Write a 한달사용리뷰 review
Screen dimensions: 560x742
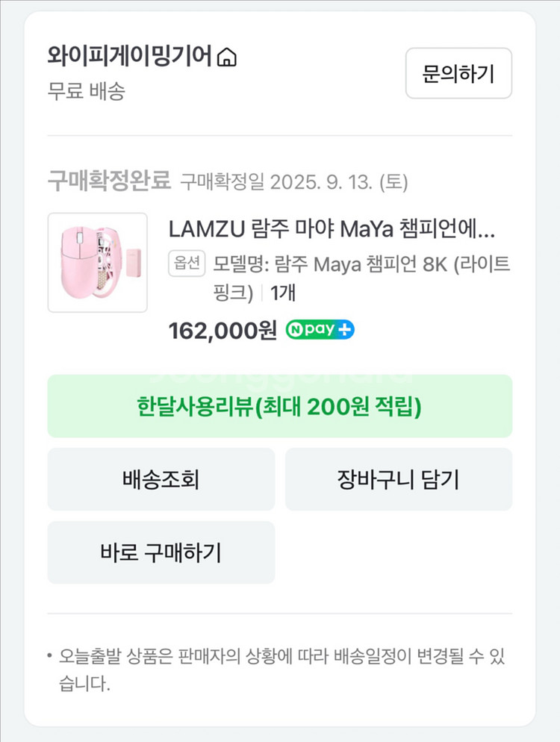click(x=280, y=406)
